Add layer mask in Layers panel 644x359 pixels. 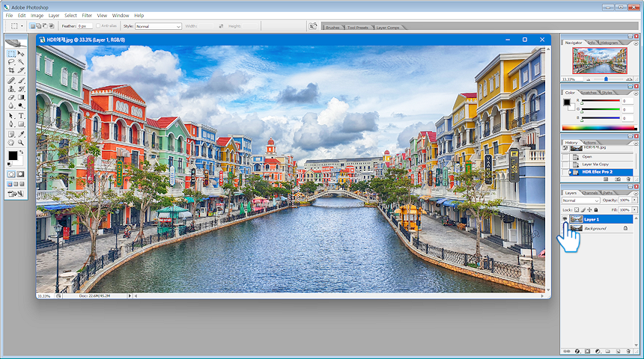tap(587, 352)
